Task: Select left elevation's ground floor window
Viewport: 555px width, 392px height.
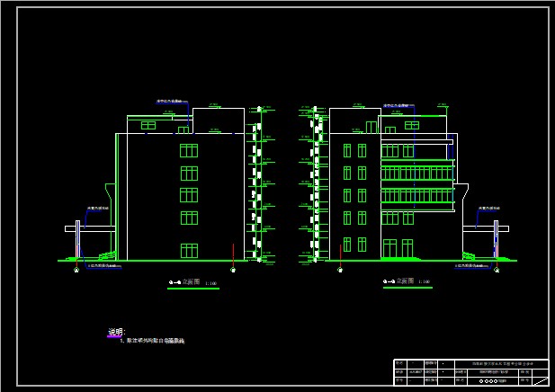Action: click(189, 250)
